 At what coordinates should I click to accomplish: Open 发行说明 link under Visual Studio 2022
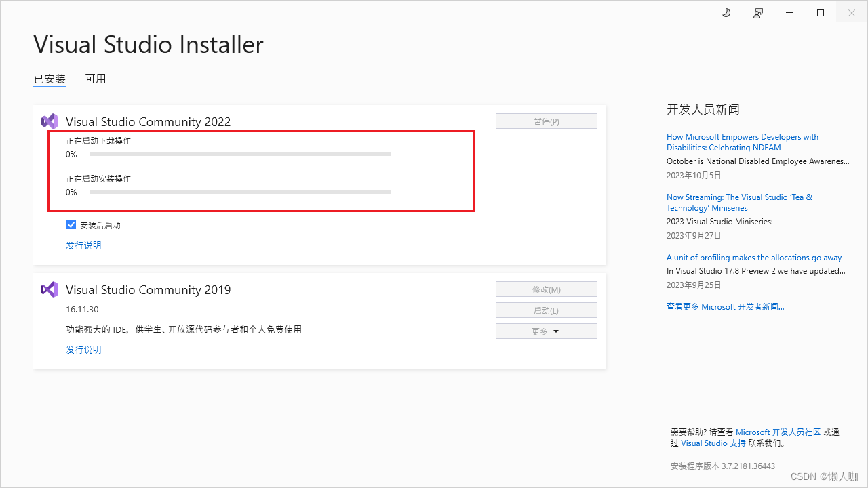pos(83,245)
